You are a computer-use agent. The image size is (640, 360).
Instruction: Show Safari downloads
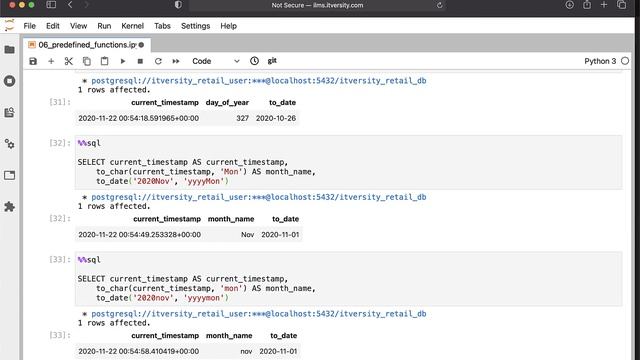[x=569, y=5]
